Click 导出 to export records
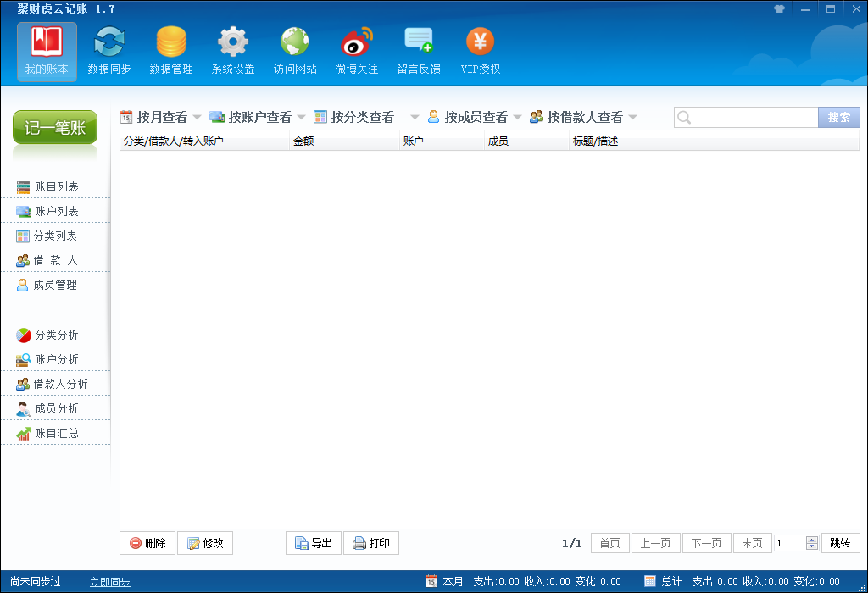 pyautogui.click(x=313, y=542)
